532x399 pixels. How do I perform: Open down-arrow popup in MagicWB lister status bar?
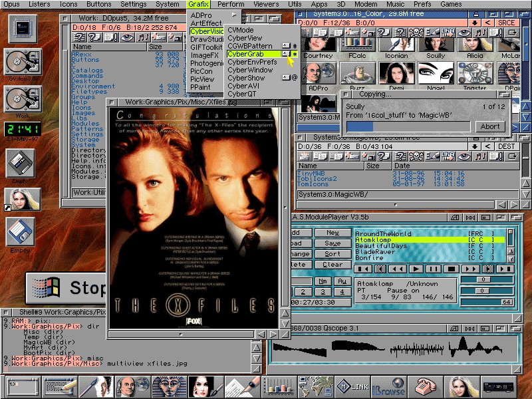tap(475, 146)
